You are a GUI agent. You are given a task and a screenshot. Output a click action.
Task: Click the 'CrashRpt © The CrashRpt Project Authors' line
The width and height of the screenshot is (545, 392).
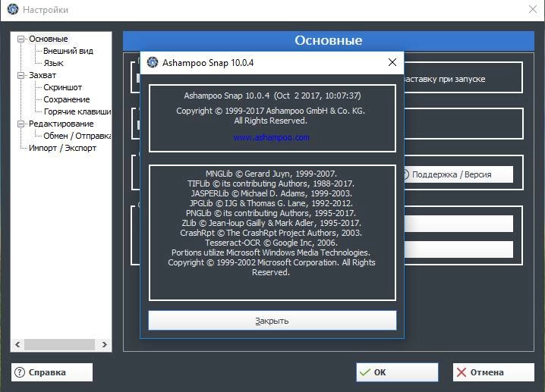pyautogui.click(x=271, y=233)
